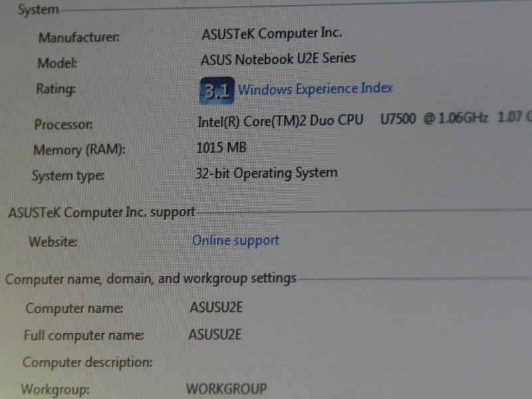Click the 'Computer name, domain, and workgroup settings' heading
532x399 pixels.
[151, 279]
